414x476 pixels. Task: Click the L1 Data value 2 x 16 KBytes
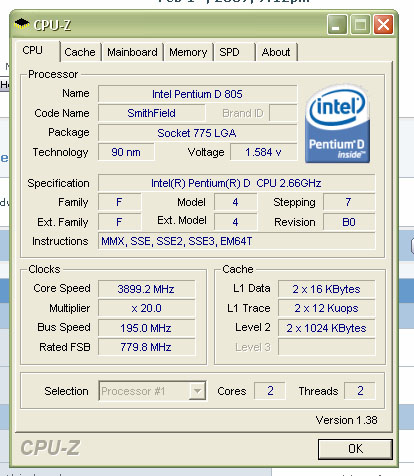(327, 289)
